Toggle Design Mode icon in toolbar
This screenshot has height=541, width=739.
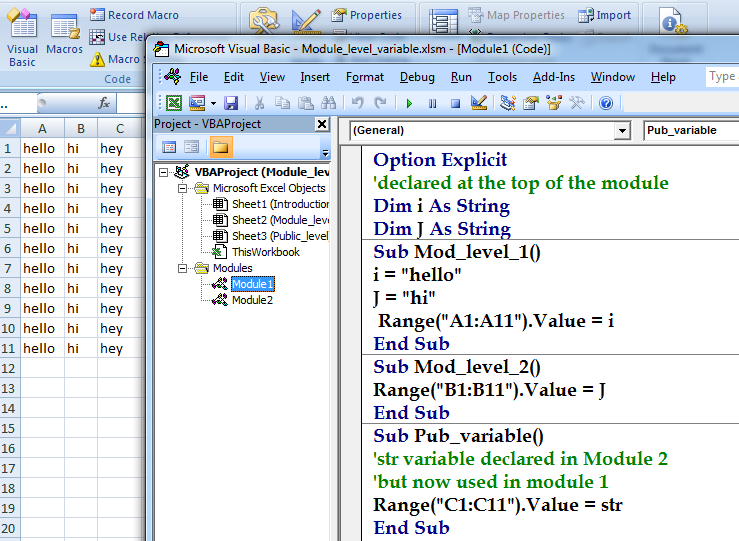tap(479, 103)
